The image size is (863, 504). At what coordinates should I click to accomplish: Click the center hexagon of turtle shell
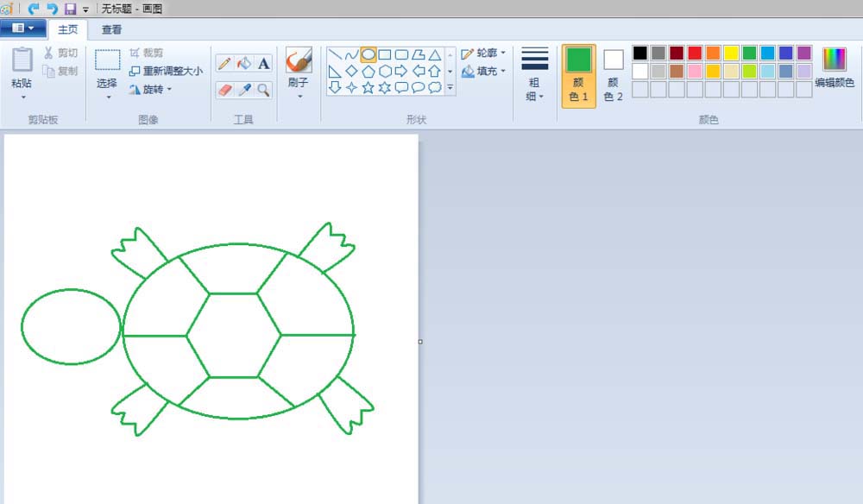(234, 336)
